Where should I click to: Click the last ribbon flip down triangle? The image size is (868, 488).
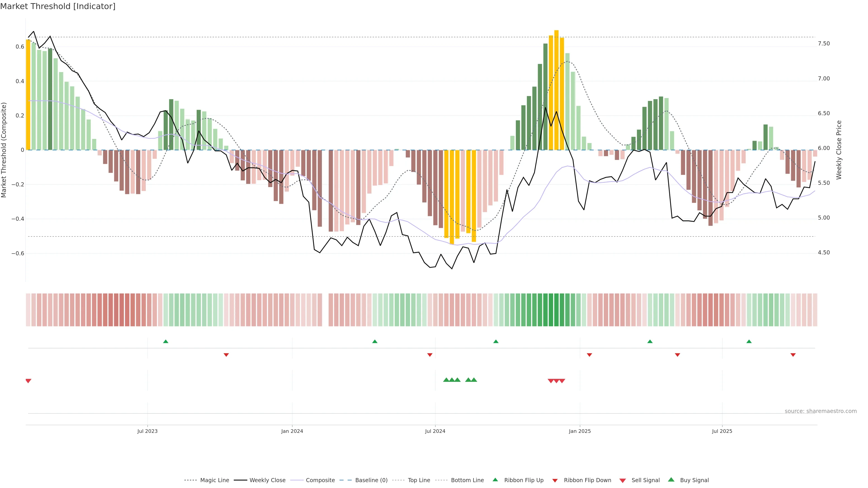(793, 355)
